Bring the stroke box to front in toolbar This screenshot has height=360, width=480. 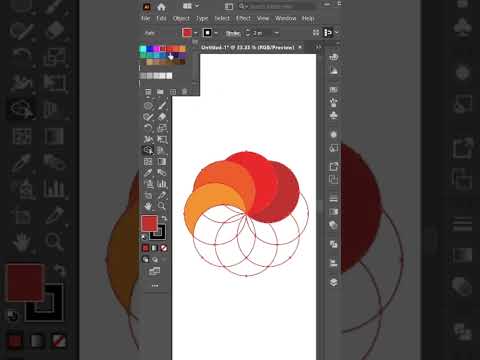[159, 232]
